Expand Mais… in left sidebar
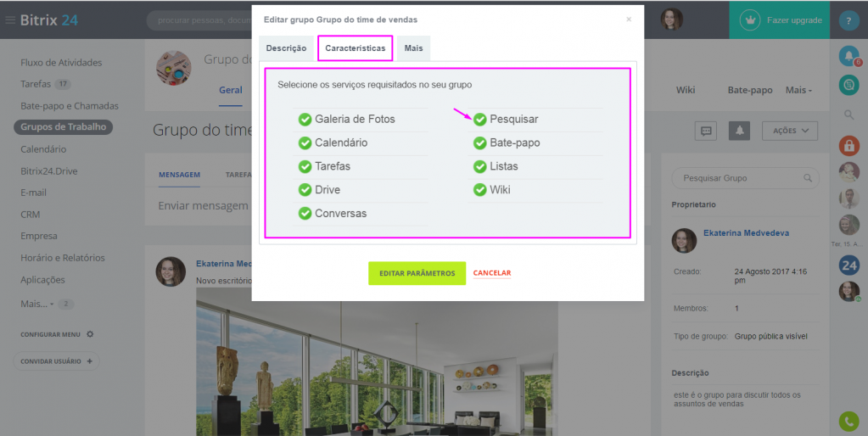 37,304
